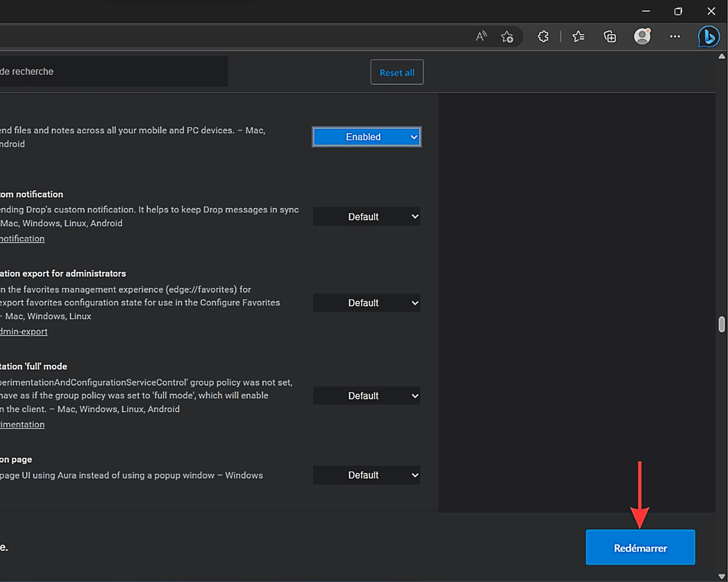The image size is (728, 582).
Task: Open the Extensions puzzle icon
Action: (x=543, y=36)
